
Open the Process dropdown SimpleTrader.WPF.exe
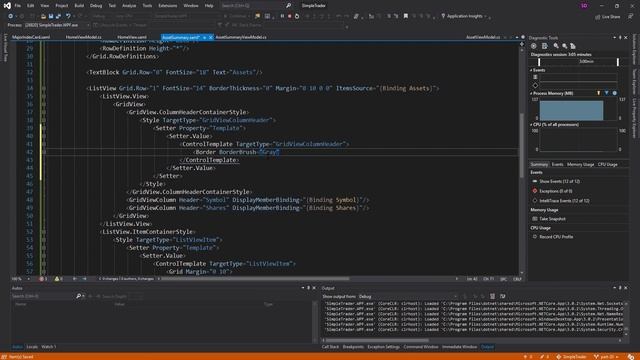pyautogui.click(x=56, y=25)
